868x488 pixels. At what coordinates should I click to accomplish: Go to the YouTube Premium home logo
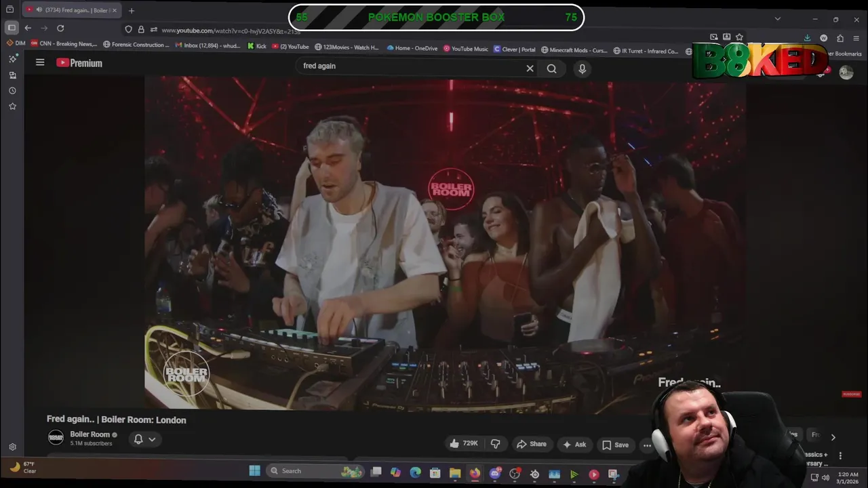click(x=79, y=63)
